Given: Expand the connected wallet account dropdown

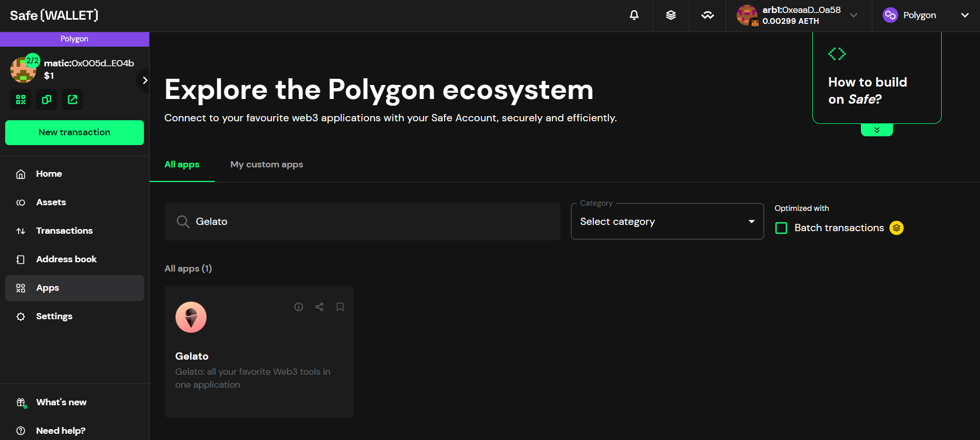Looking at the screenshot, I should (x=854, y=16).
